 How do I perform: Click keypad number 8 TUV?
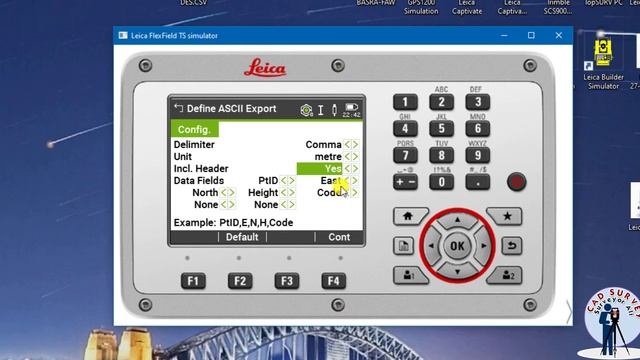pos(441,156)
